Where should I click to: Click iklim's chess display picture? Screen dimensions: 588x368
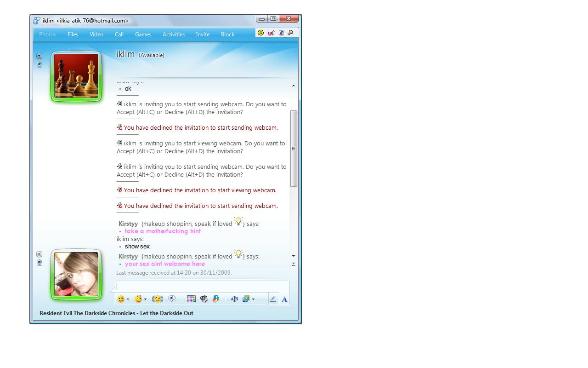click(x=76, y=76)
